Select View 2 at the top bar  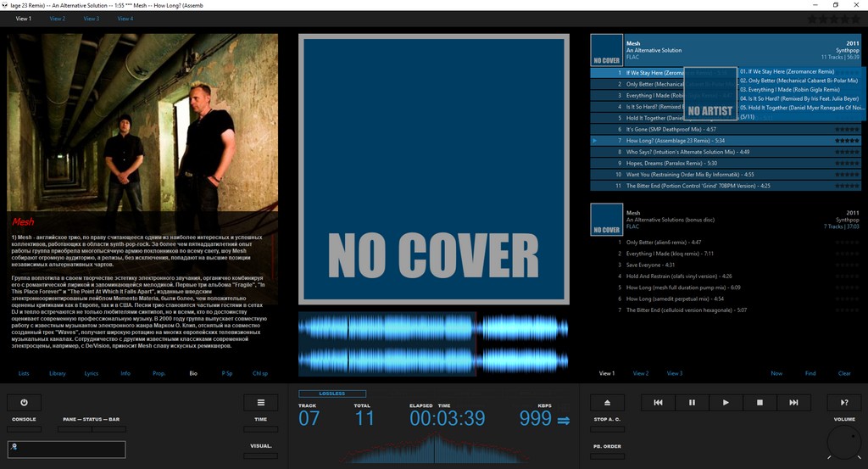(57, 18)
